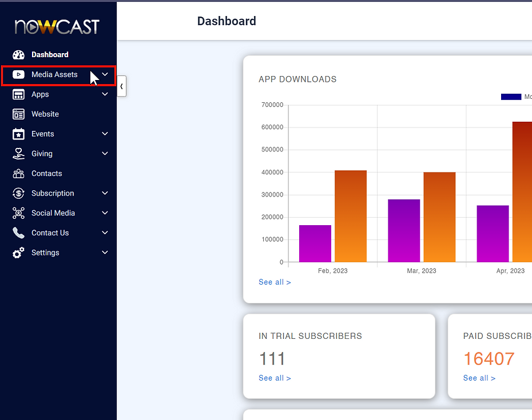Click the Nowcast logo

pos(57,27)
